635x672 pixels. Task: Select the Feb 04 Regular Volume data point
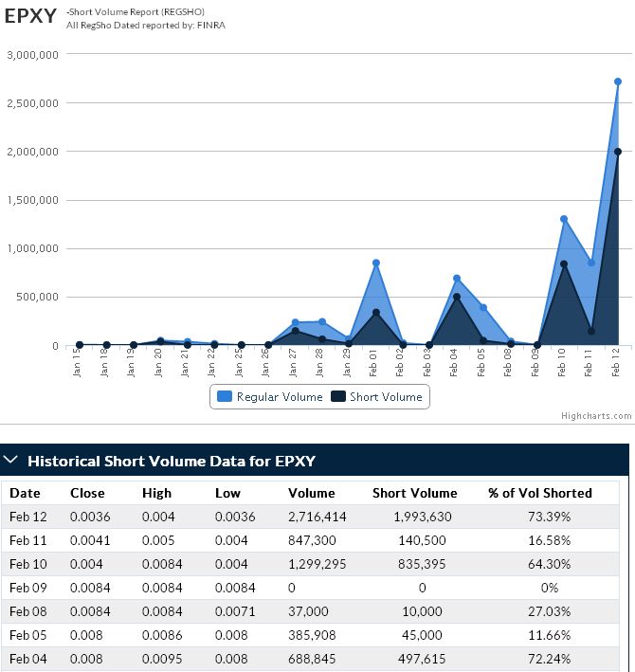[457, 278]
